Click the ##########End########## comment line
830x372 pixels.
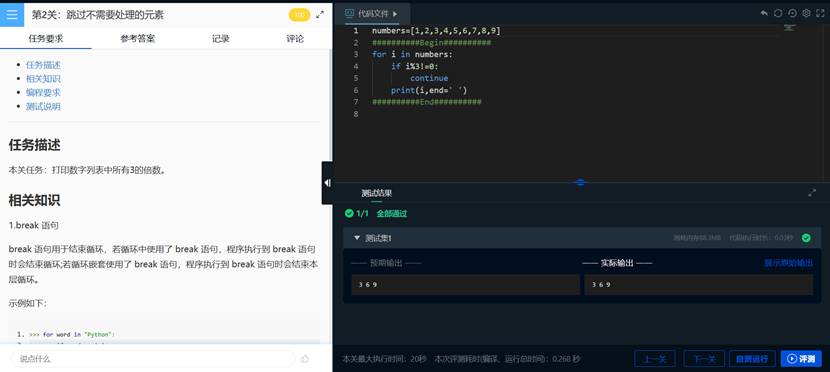(427, 102)
